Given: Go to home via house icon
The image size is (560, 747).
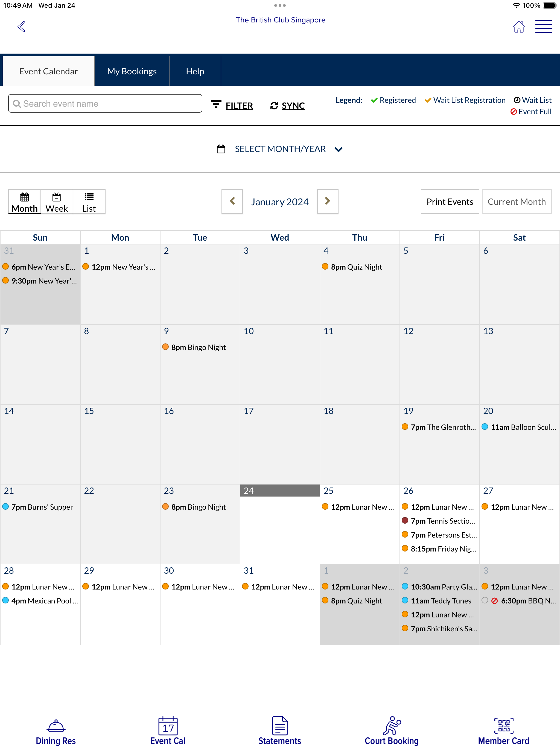Looking at the screenshot, I should click(518, 27).
